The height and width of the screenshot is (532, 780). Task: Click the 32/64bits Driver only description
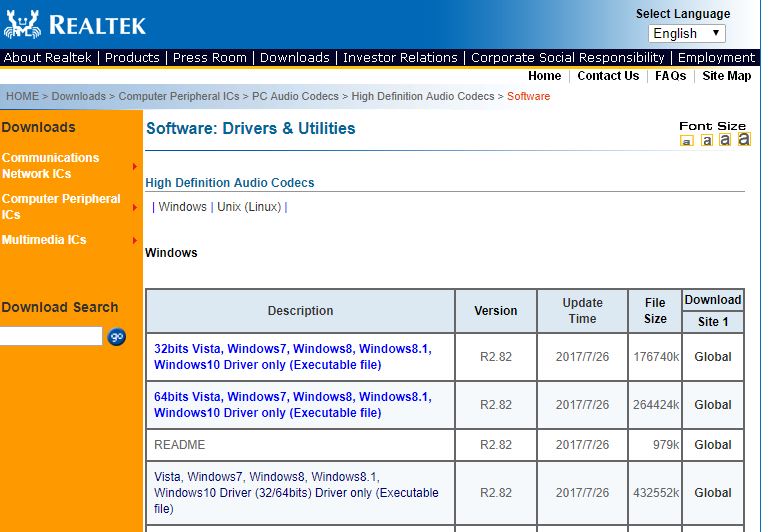(x=296, y=493)
